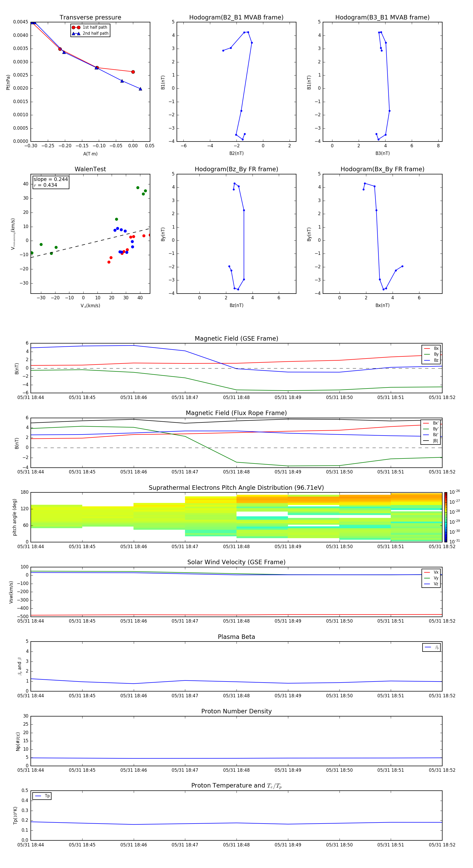Click the "WalenTest" plot title
Screen dimensions: 473x868
pos(90,169)
